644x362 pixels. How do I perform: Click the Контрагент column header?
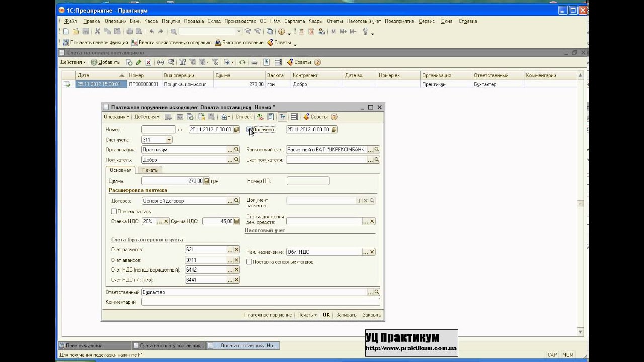click(316, 75)
